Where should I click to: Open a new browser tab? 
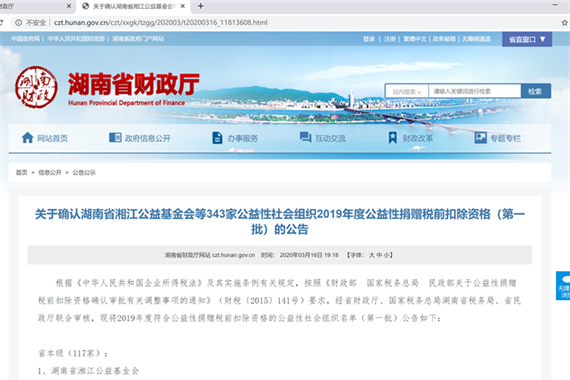pyautogui.click(x=200, y=6)
